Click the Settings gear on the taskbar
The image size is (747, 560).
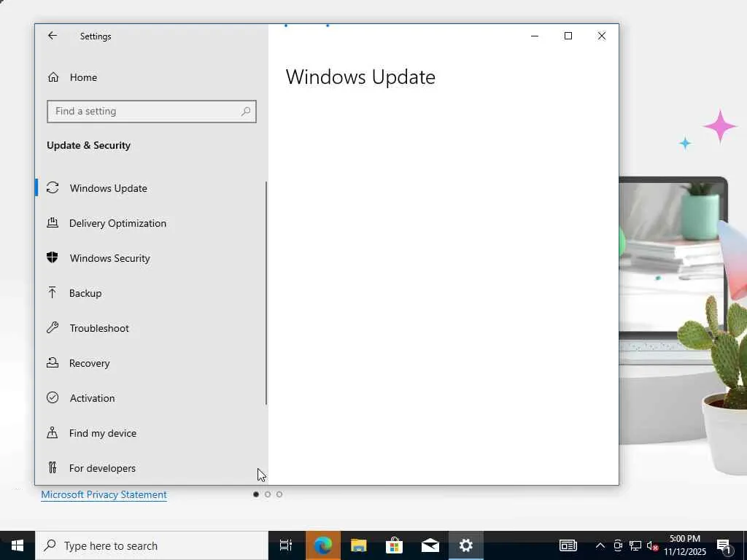(466, 545)
